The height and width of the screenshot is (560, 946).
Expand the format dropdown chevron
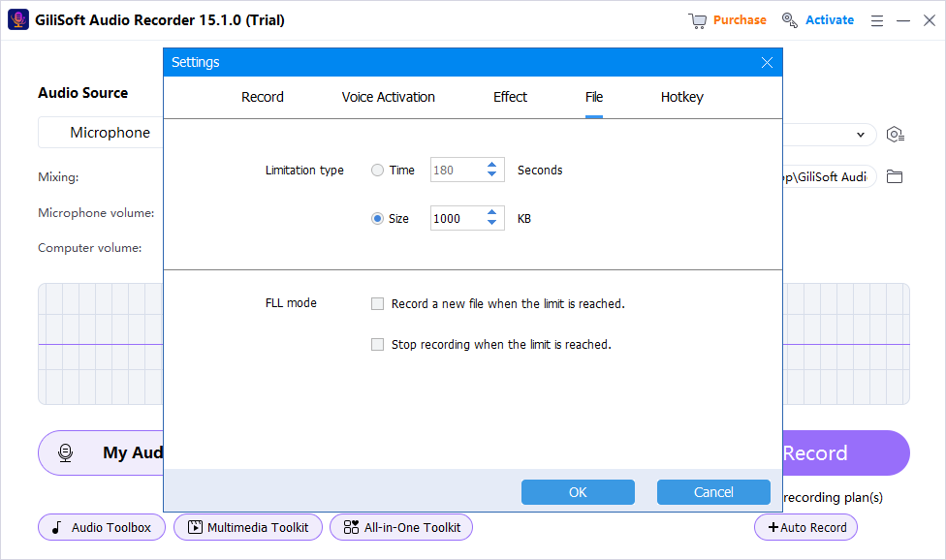pos(861,135)
